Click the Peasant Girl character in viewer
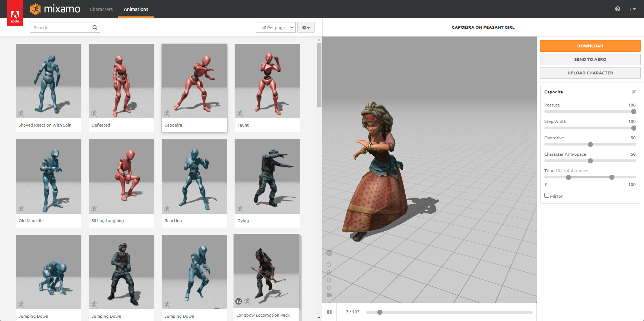Screen dimensions: 644x321 point(376,171)
